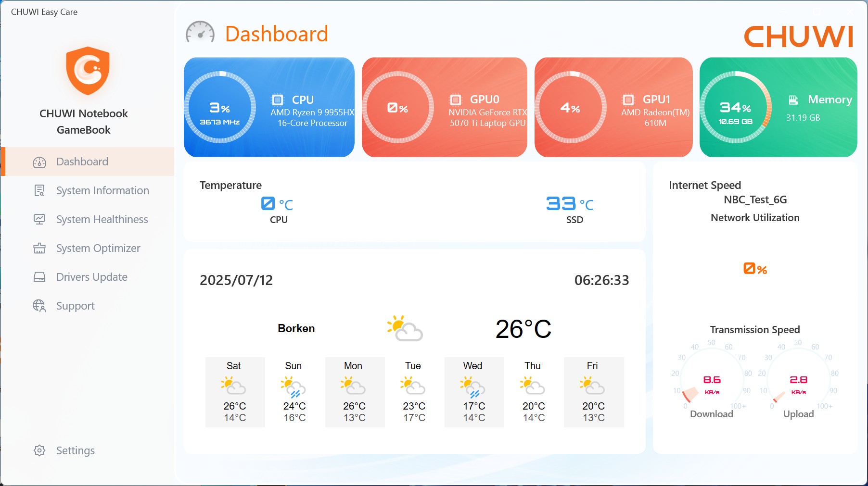The image size is (868, 486).
Task: Click the Wed day label in forecast
Action: 473,366
